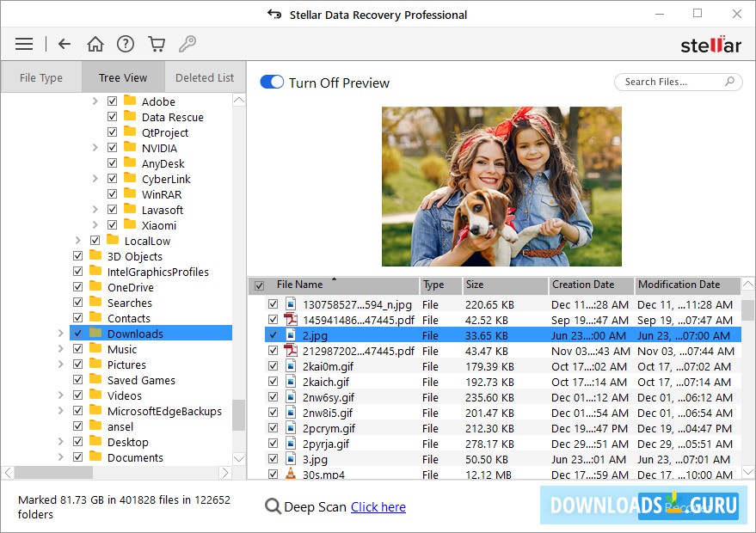756x533 pixels.
Task: Click the Deep Scan 'Click here' link
Action: 378,507
